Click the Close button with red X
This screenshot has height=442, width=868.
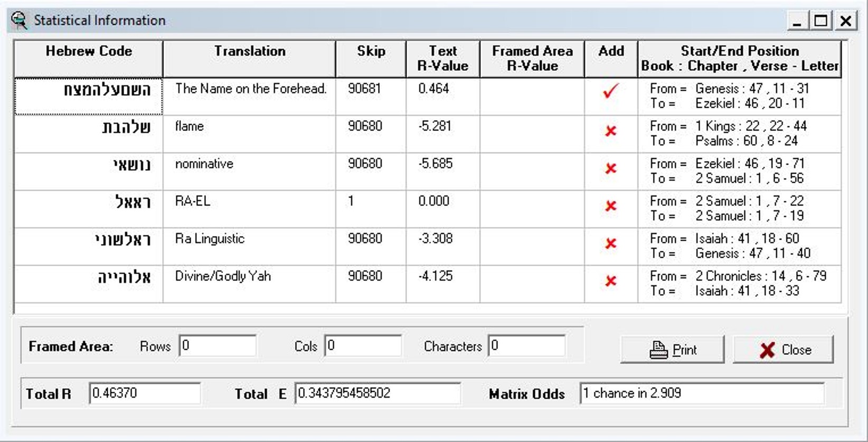pyautogui.click(x=784, y=350)
